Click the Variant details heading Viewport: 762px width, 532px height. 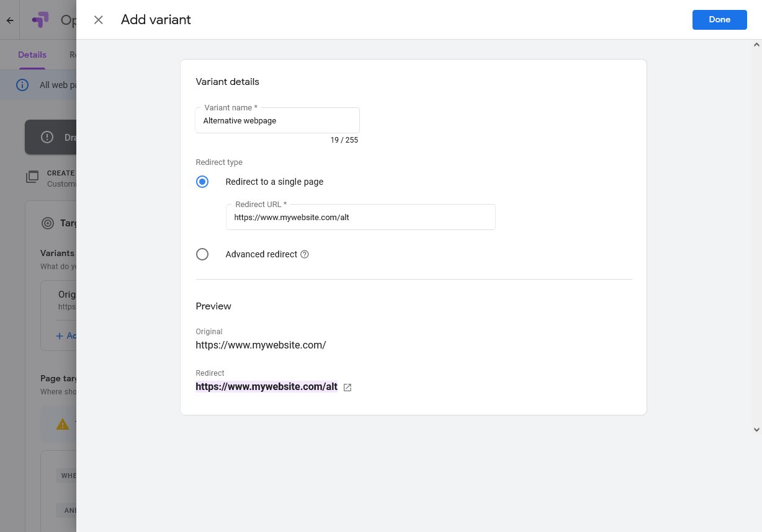[x=228, y=82]
